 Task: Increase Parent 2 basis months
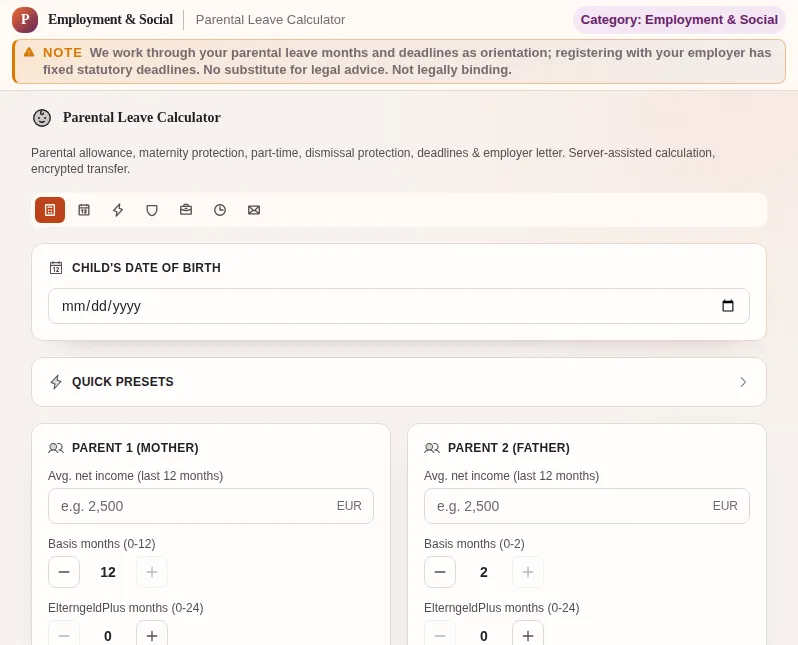click(528, 572)
